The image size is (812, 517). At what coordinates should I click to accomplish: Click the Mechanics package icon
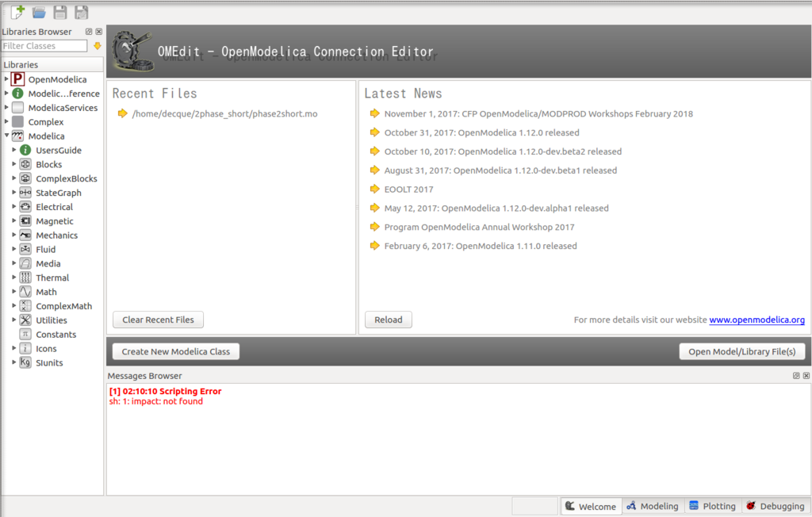25,236
